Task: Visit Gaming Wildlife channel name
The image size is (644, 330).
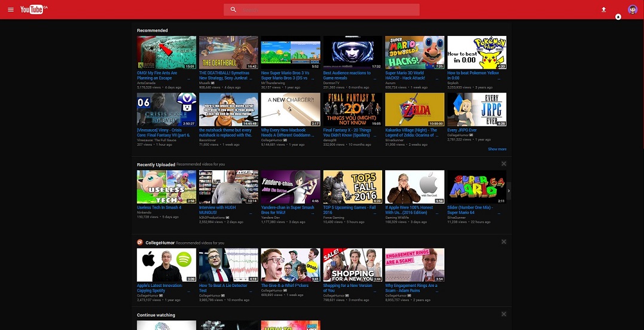Action: (397, 218)
